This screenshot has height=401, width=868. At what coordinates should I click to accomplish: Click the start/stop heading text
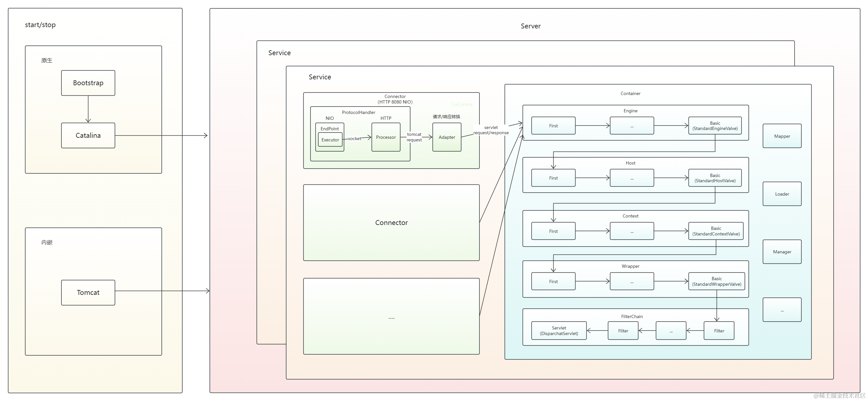40,24
